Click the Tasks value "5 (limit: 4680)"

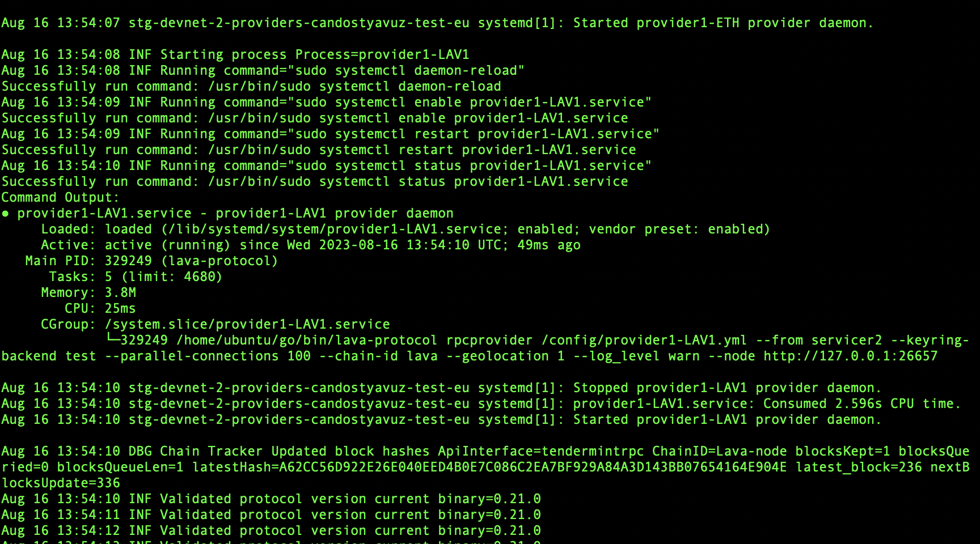(163, 277)
